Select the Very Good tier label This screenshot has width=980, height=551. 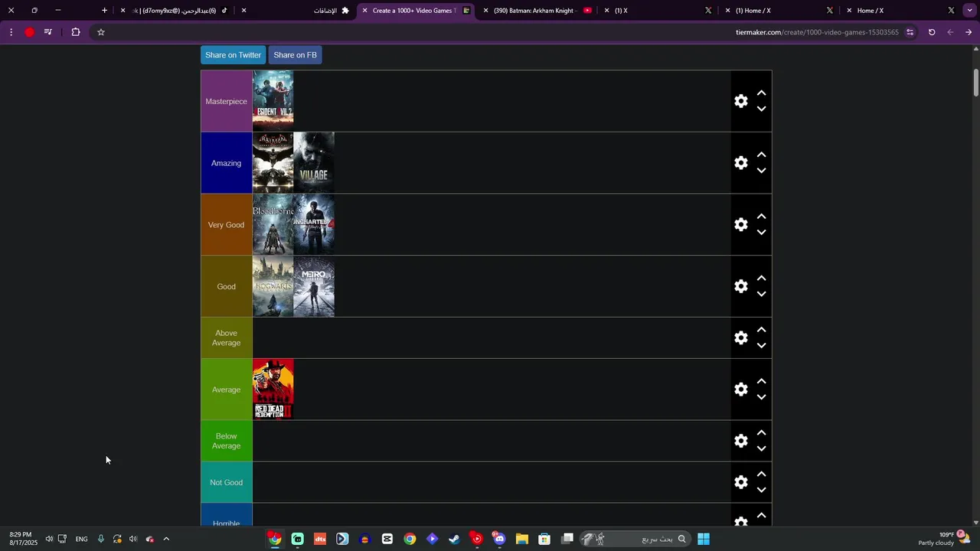click(x=227, y=225)
